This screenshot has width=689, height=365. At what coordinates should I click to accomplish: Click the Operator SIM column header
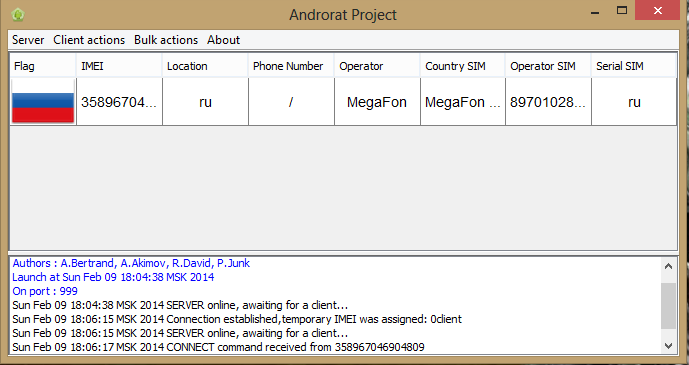[x=548, y=66]
